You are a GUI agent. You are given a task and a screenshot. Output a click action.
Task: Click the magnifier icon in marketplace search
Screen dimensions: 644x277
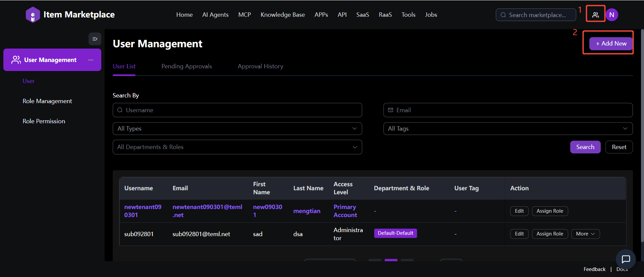503,15
